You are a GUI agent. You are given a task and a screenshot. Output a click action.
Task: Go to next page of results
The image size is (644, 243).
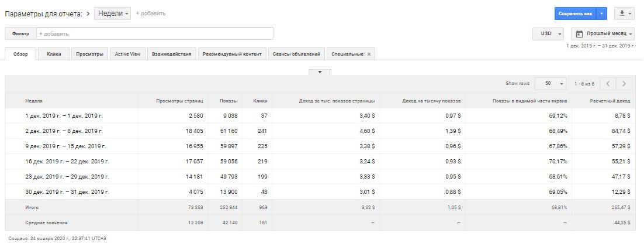click(625, 83)
